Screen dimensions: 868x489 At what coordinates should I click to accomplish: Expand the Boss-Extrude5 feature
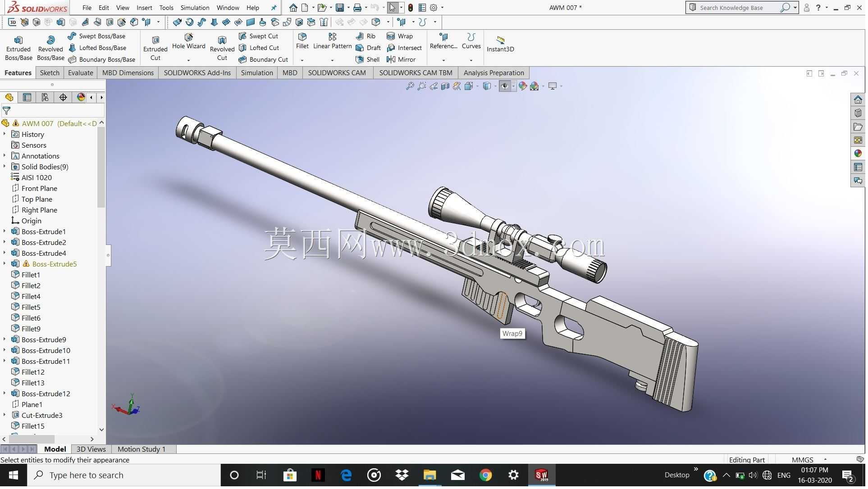tap(5, 264)
